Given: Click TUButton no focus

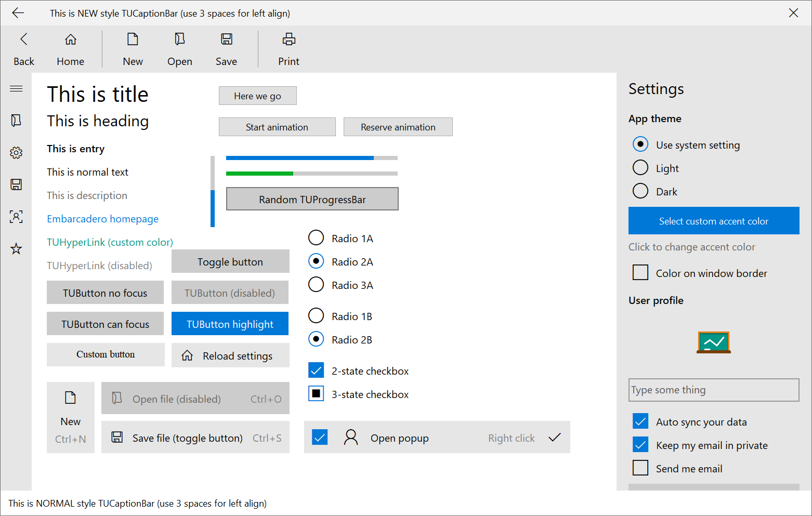Looking at the screenshot, I should tap(105, 293).
